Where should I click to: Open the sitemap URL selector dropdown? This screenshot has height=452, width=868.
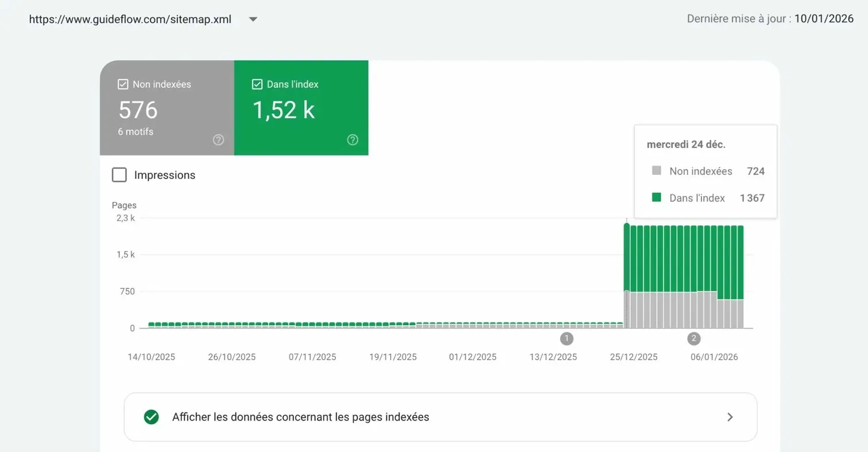coord(253,19)
